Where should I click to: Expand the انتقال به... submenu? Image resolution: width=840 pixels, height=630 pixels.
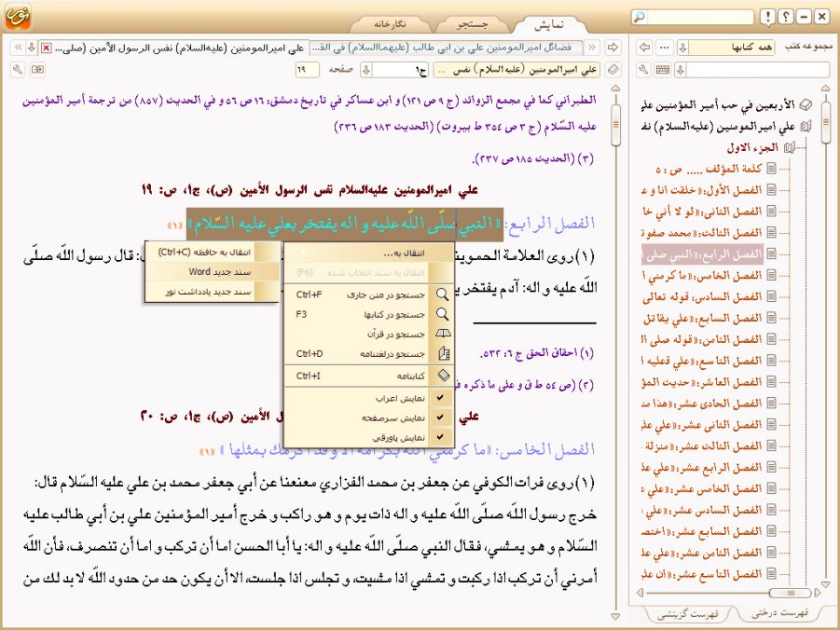[x=369, y=253]
